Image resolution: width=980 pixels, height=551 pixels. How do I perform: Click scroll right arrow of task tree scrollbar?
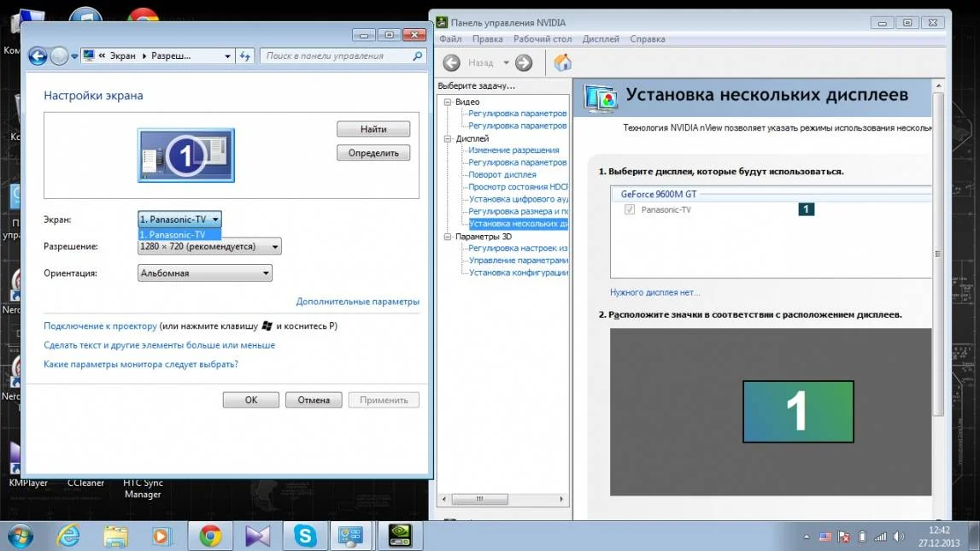[x=561, y=499]
